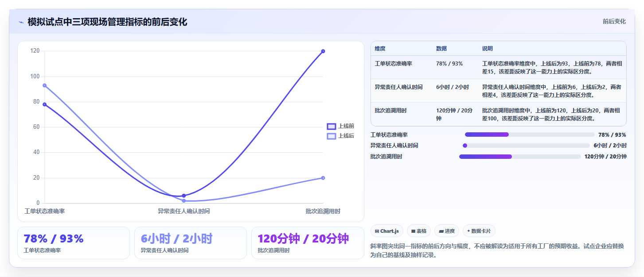
Task: Click the 上线后 point at value 2
Action: point(184,201)
